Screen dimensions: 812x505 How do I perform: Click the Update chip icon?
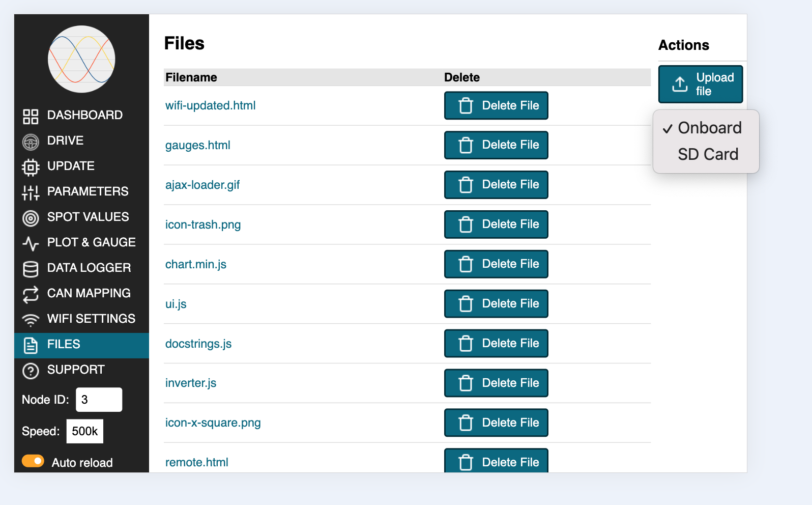point(31,167)
